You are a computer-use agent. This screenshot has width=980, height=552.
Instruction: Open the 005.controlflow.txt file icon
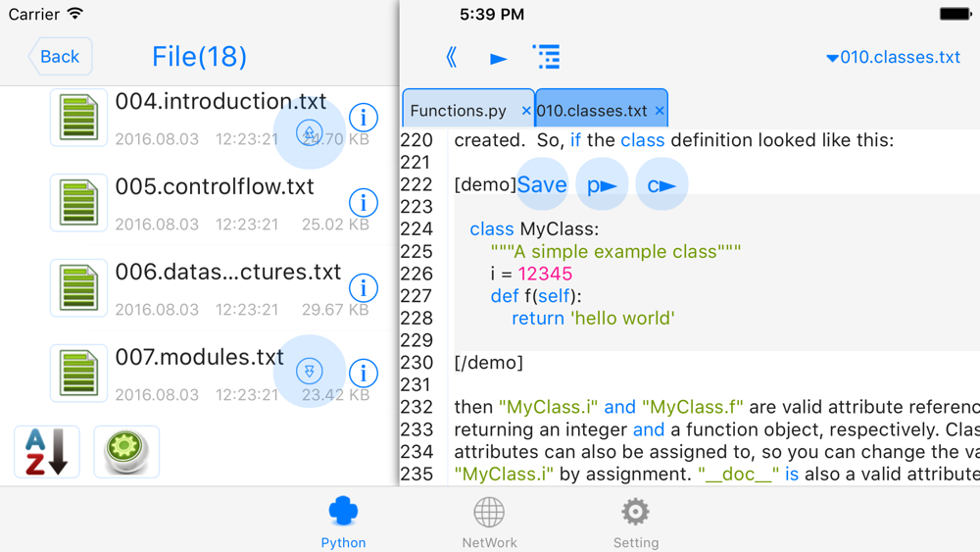[x=78, y=203]
